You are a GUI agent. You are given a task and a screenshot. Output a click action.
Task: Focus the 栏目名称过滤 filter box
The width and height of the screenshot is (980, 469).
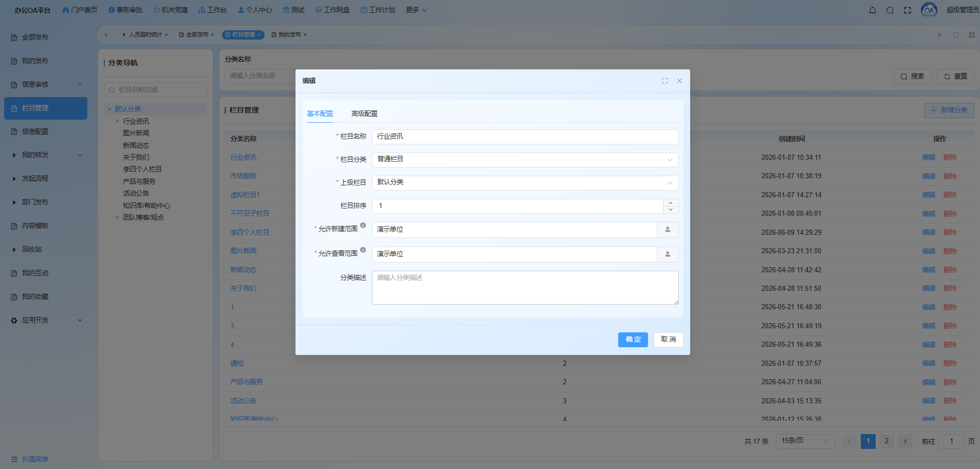pyautogui.click(x=155, y=90)
